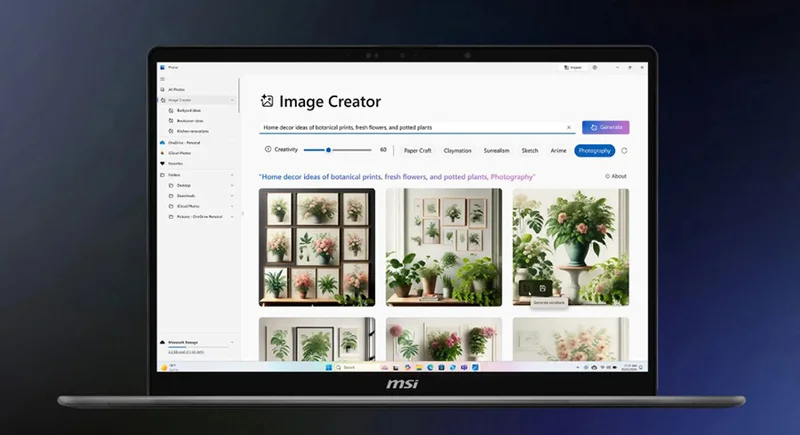Image resolution: width=800 pixels, height=435 pixels.
Task: Toggle the hamburger navigation menu
Action: pos(161,79)
